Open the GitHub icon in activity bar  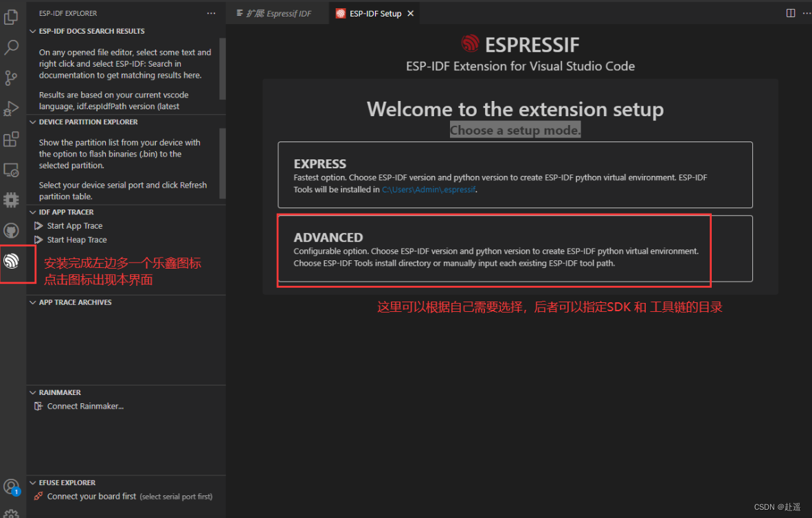tap(11, 231)
